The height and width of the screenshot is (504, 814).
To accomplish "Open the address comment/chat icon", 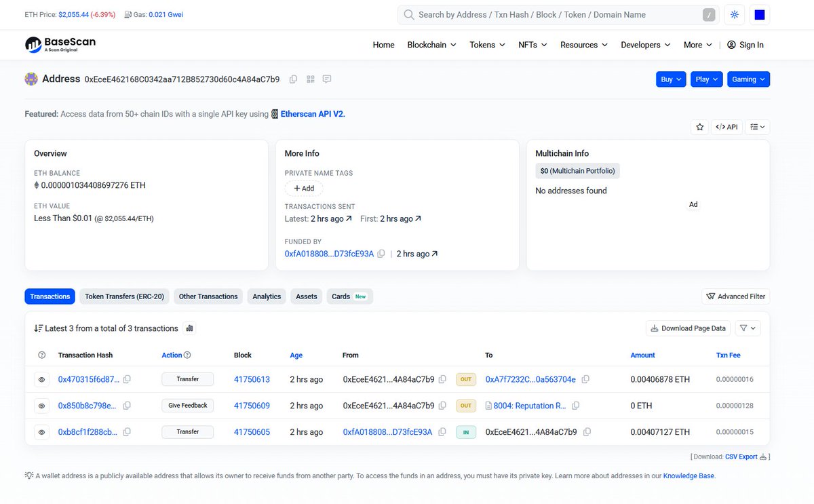I will (327, 79).
